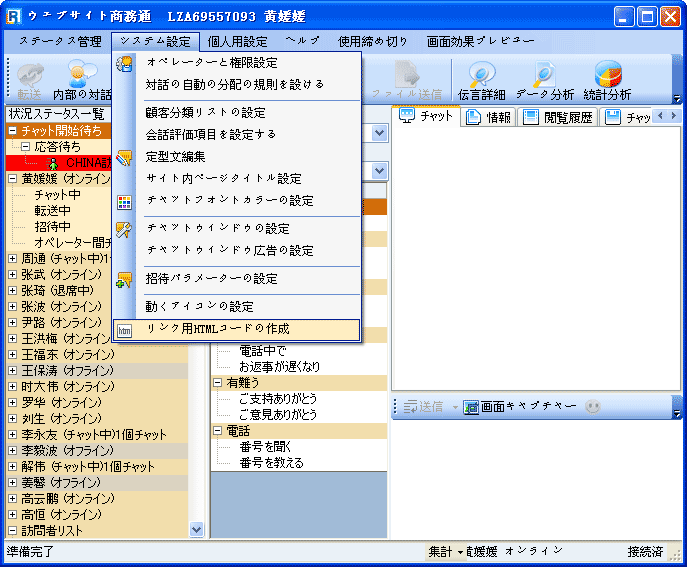Click the status list scrollbar down arrow
This screenshot has width=687, height=567.
coord(196,529)
